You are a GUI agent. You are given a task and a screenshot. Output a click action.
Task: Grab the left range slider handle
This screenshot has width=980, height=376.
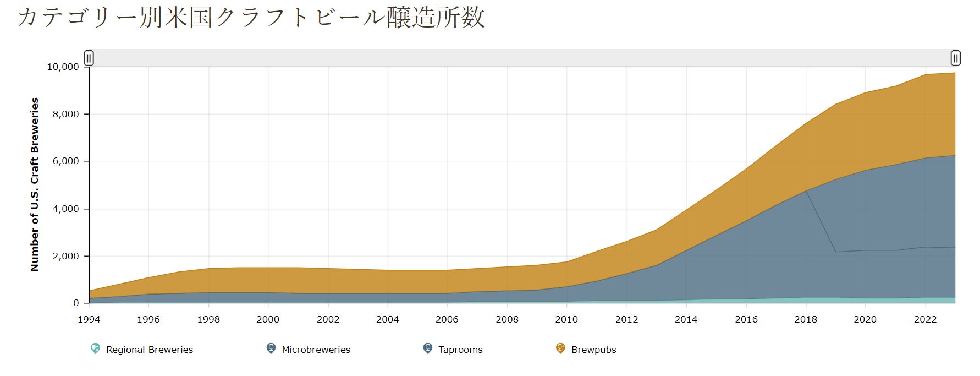[89, 58]
